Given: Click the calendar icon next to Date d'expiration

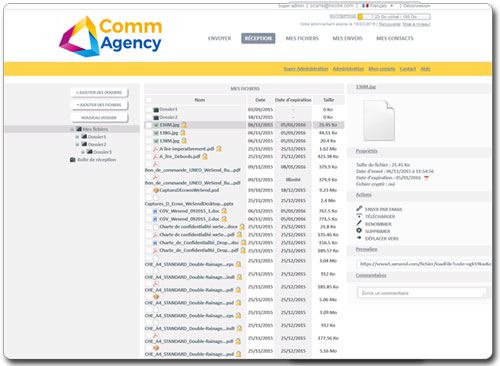Looking at the screenshot, I should tap(426, 178).
